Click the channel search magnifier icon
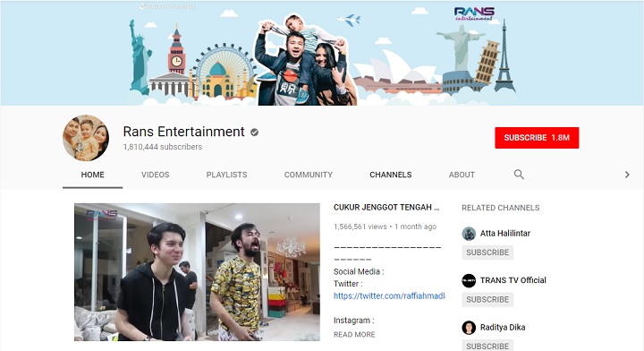This screenshot has height=351, width=644. coord(519,175)
